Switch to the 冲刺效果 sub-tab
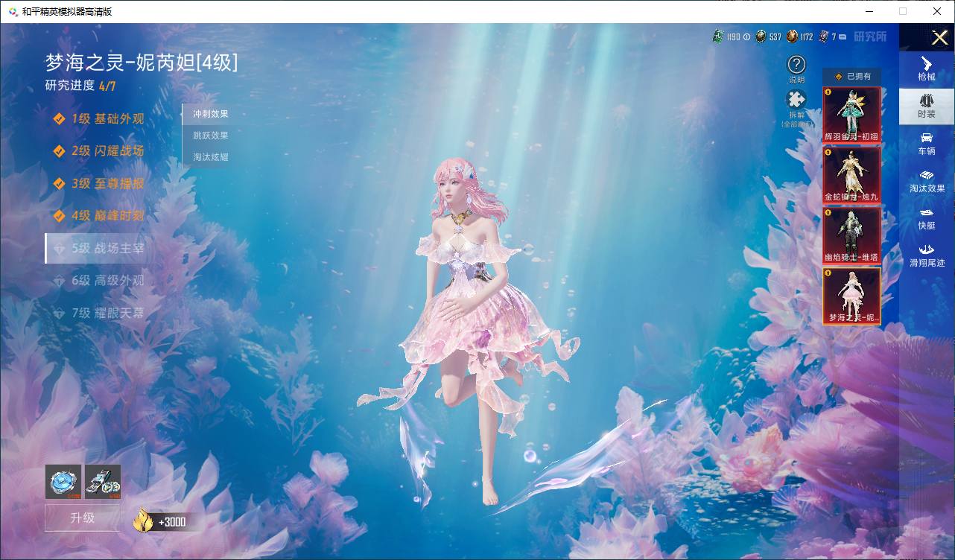Image resolution: width=955 pixels, height=560 pixels. [x=211, y=114]
